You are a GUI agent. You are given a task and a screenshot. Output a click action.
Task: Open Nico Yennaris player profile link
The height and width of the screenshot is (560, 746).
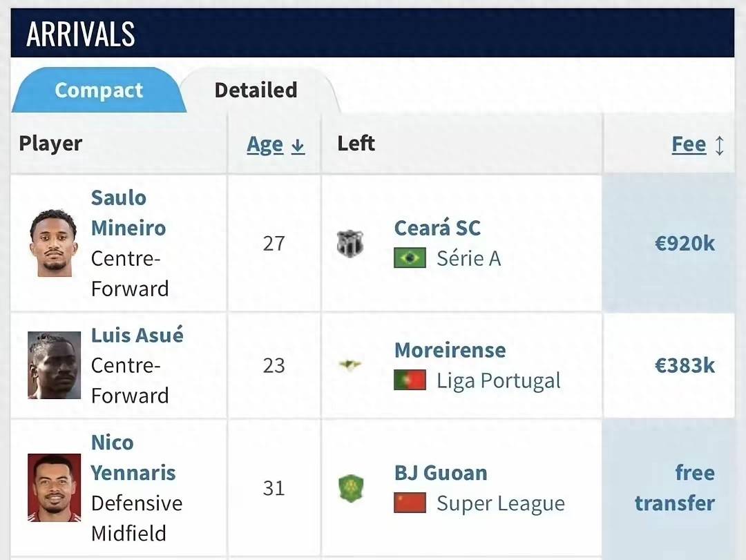point(133,458)
